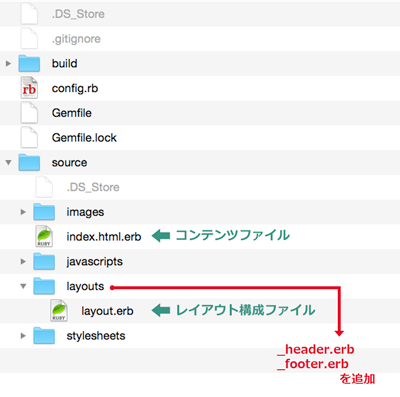
Task: Collapse the layouts folder disclosure triangle
Action: [23, 286]
